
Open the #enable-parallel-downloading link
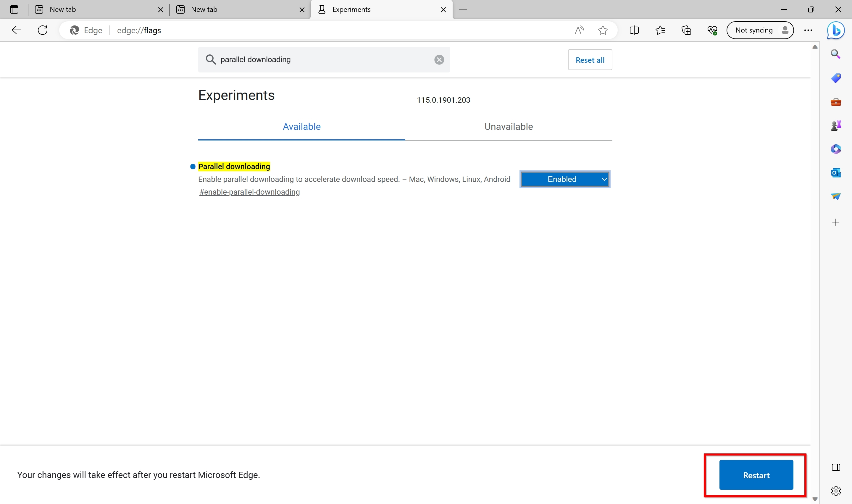pyautogui.click(x=250, y=192)
